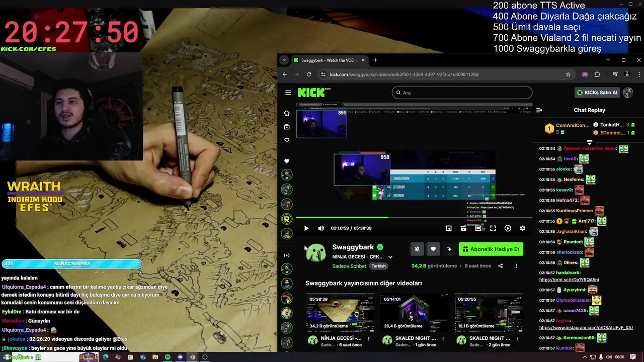Click the Abonelik Hediye Et button
The height and width of the screenshot is (362, 644).
click(491, 249)
